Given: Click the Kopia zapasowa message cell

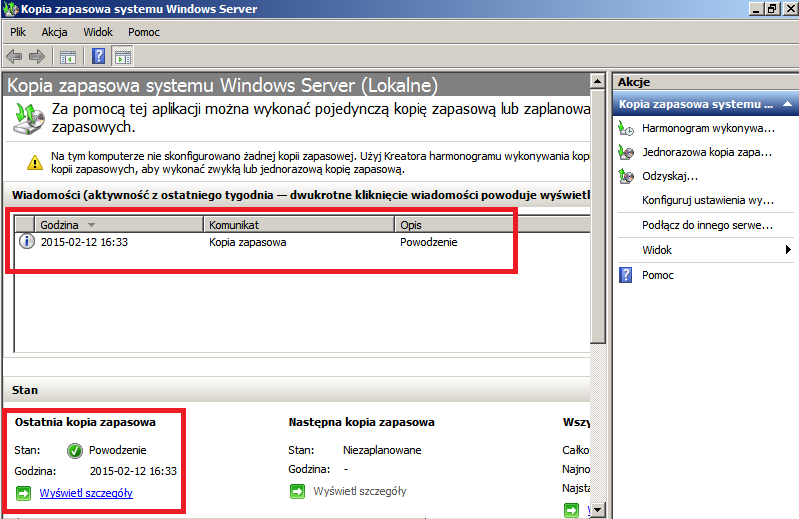Looking at the screenshot, I should (x=248, y=242).
